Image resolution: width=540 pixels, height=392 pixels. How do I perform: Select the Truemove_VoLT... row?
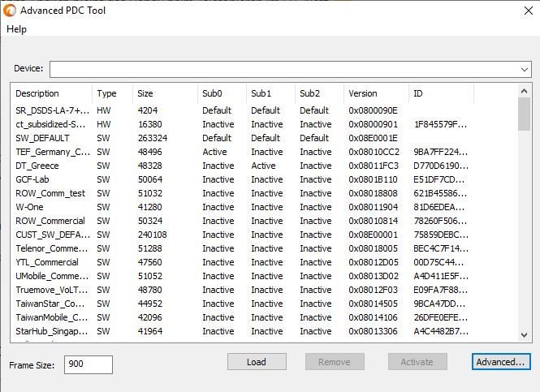(241, 290)
